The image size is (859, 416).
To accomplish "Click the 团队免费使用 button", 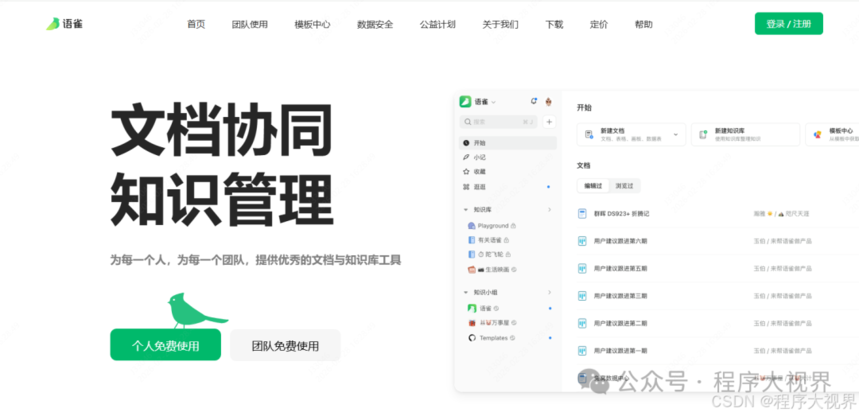I will [x=285, y=345].
